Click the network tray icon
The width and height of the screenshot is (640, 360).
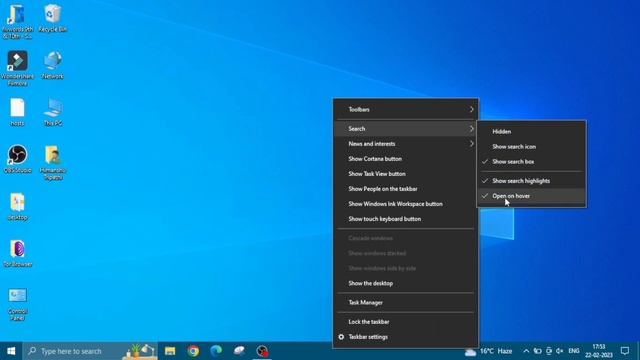549,351
